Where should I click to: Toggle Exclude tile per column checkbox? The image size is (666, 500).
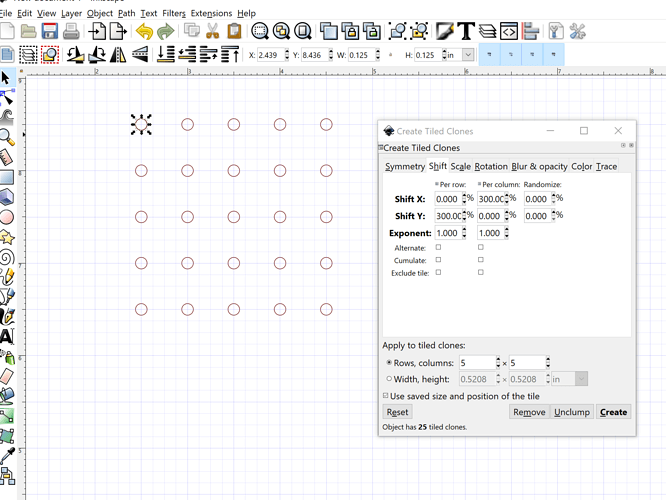[480, 272]
